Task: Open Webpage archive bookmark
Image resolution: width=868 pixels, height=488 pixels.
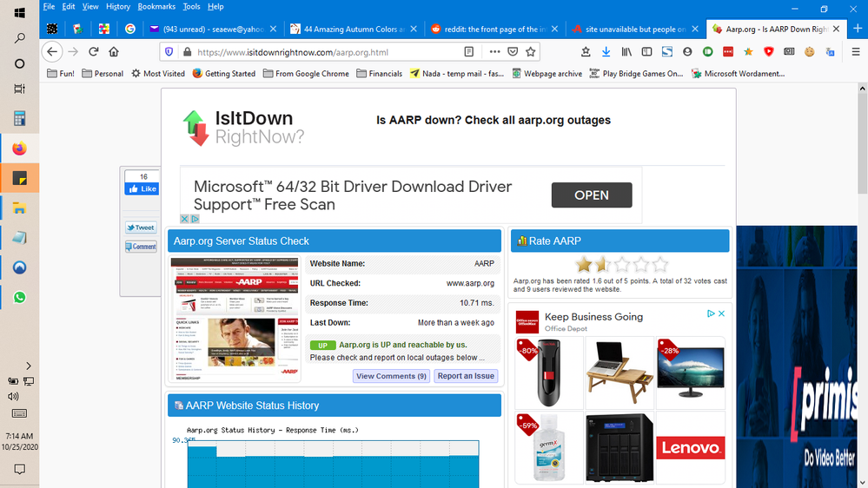Action: [547, 74]
